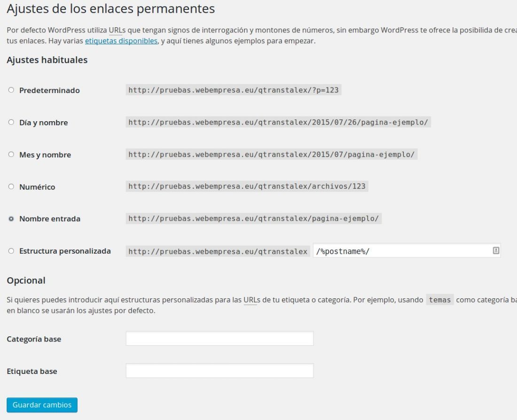Choose the Mes y nombre radio button
This screenshot has width=517, height=420.
click(11, 154)
